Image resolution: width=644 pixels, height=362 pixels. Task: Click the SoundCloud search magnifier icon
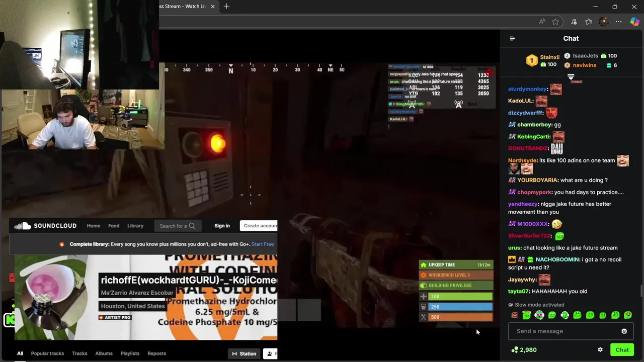point(192,226)
